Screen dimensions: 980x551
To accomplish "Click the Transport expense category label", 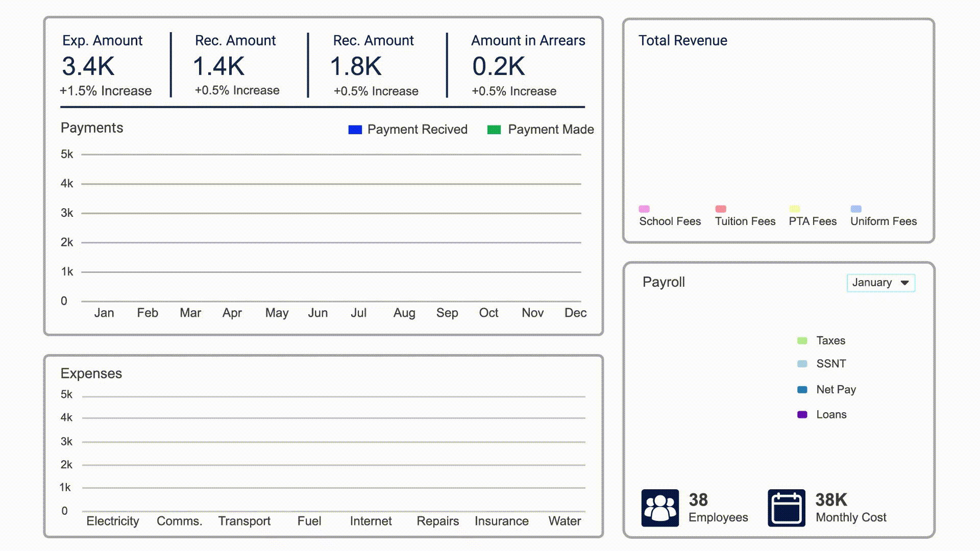I will click(244, 521).
